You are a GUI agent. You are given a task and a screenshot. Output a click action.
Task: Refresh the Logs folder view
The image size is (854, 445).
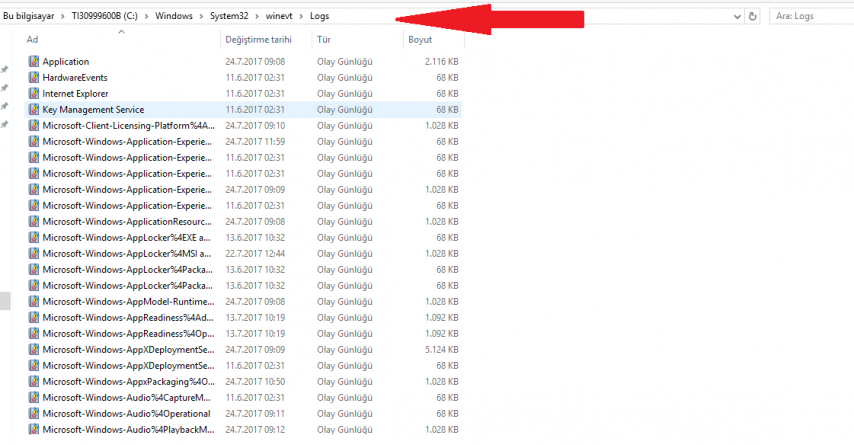click(x=753, y=16)
